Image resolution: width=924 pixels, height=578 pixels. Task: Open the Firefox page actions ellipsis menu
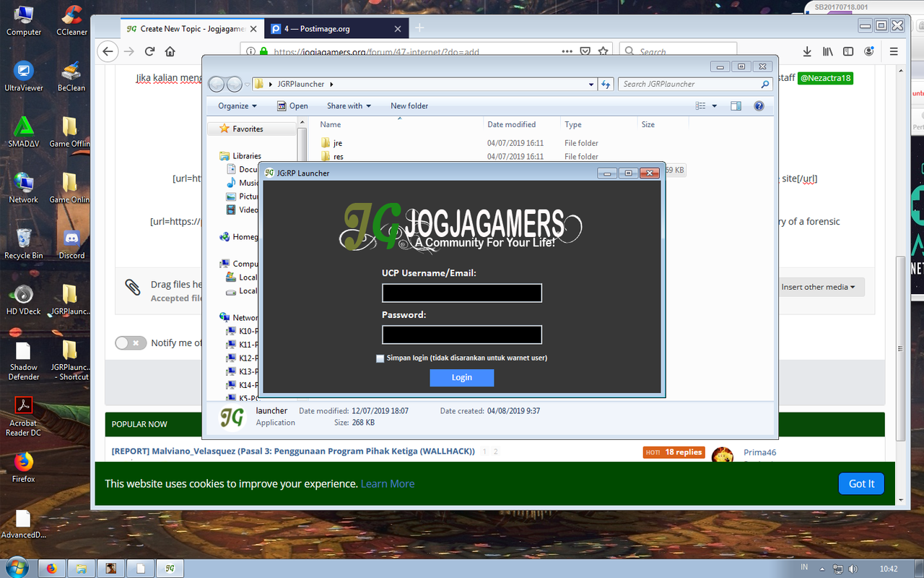pyautogui.click(x=567, y=51)
